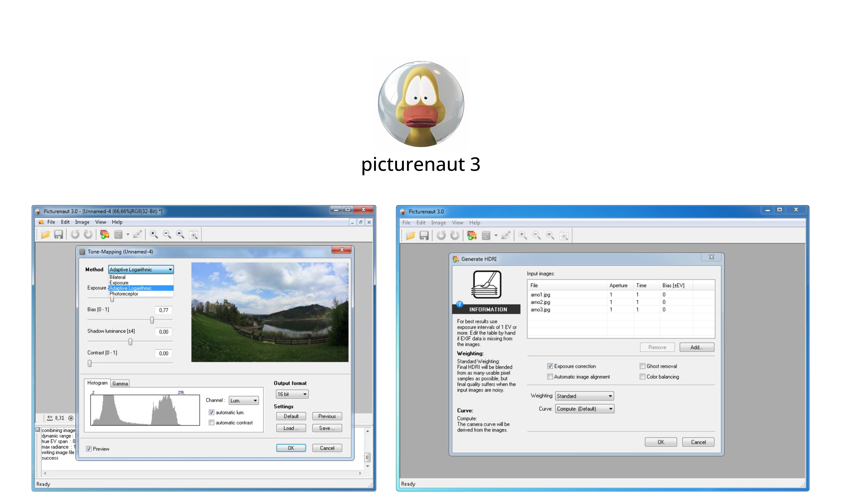Click fit-to-window zoom icon in left window
The height and width of the screenshot is (504, 841).
[x=193, y=234]
